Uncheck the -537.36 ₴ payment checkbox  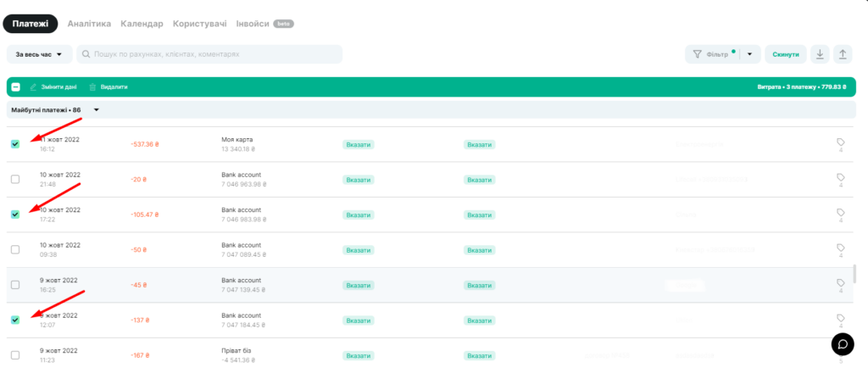(15, 144)
